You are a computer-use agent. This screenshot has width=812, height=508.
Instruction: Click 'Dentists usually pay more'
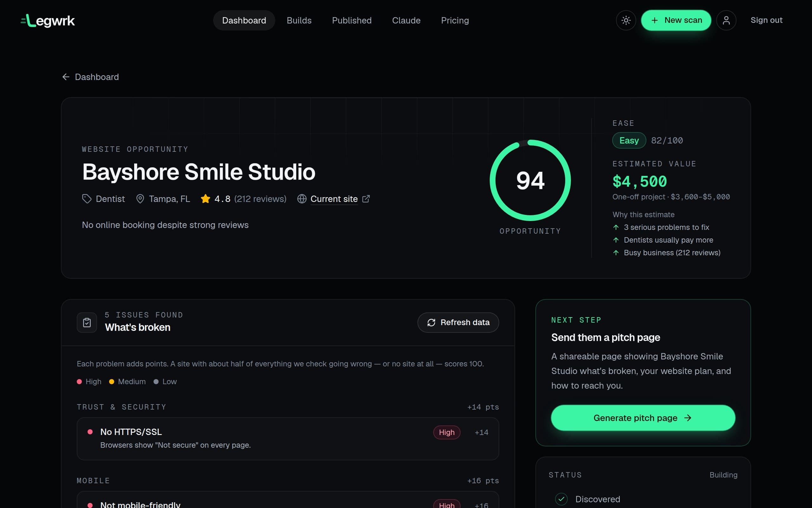[668, 240]
